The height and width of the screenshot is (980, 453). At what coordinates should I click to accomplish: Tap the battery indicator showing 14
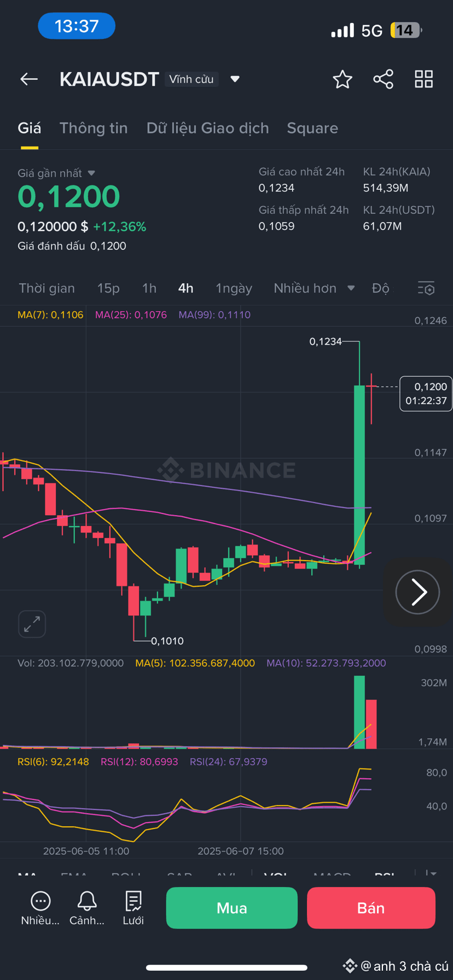tap(405, 30)
